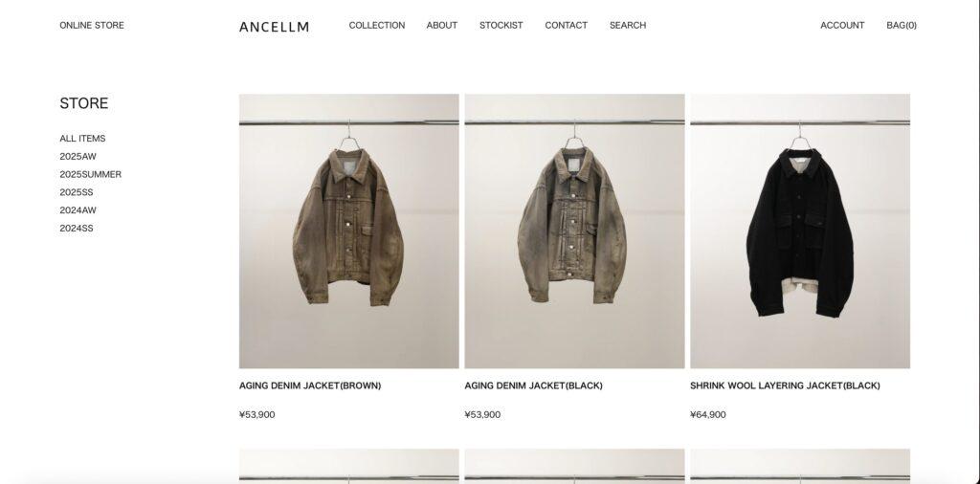
Task: Click the ONLINE STORE link
Action: click(x=92, y=26)
